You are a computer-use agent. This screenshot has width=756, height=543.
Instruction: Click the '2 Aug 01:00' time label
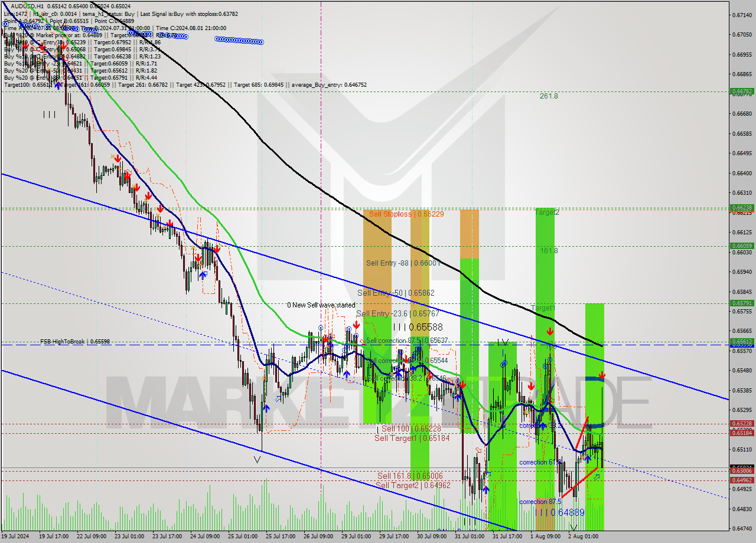pos(583,537)
